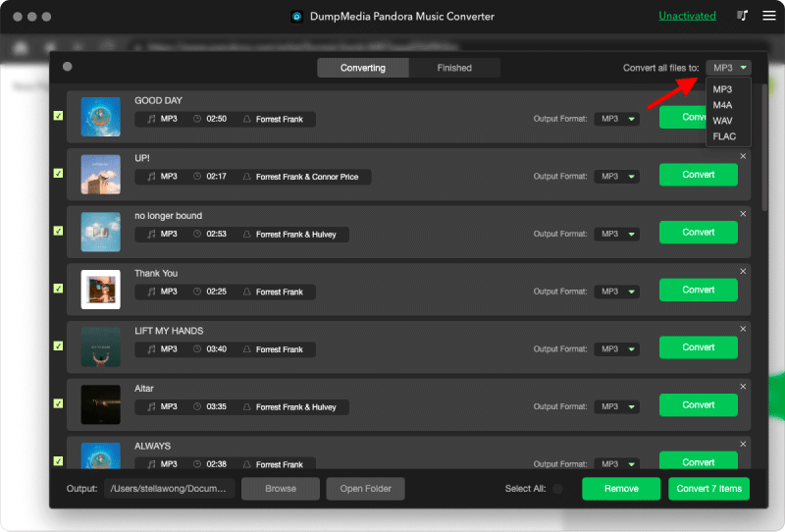
Task: Click the home icon in browser toolbar
Action: click(21, 47)
